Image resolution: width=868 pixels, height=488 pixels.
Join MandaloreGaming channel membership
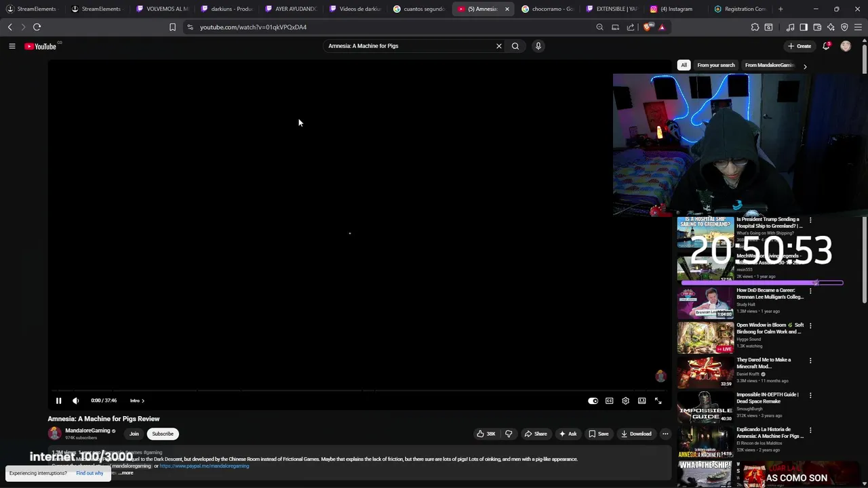[x=134, y=434]
